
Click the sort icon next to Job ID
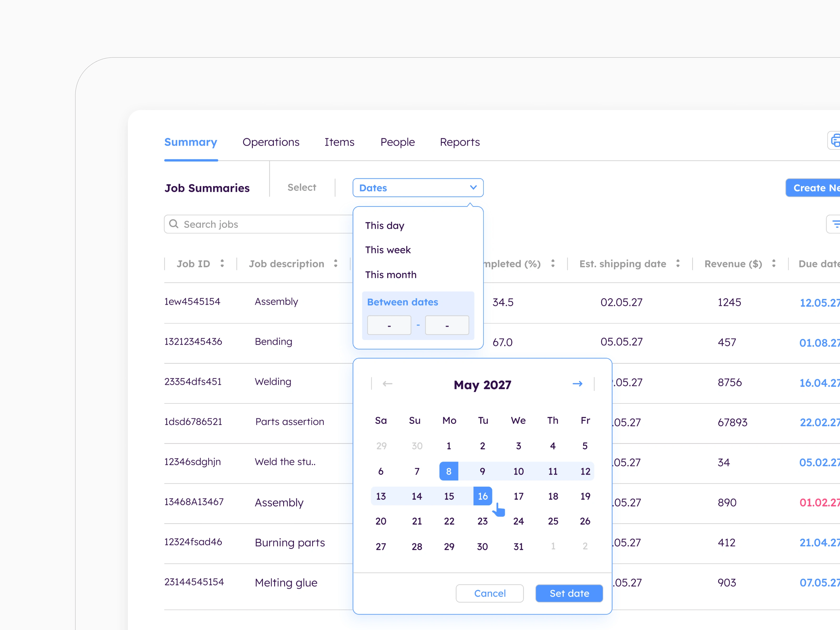pos(222,263)
